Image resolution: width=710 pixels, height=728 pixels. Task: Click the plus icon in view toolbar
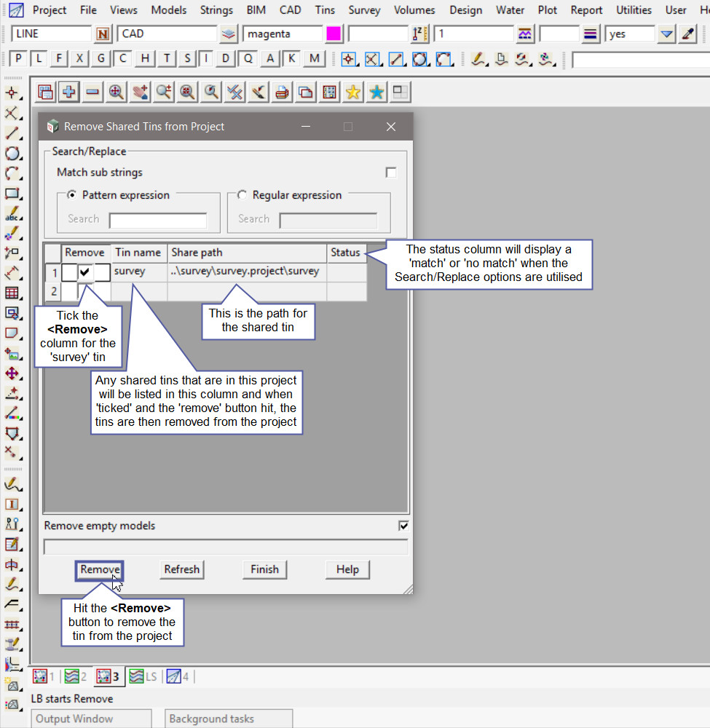pos(69,92)
